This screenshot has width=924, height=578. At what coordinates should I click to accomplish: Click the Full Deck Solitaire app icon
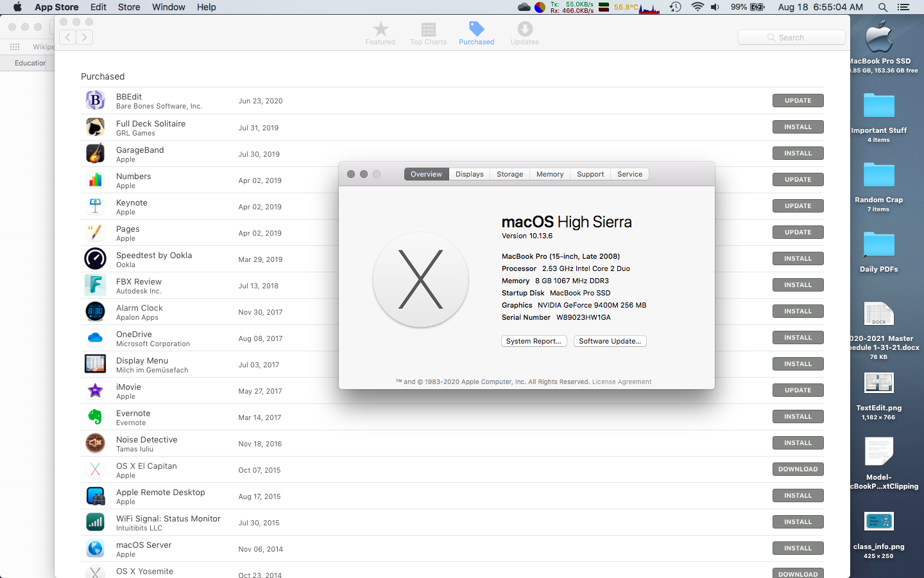pyautogui.click(x=95, y=127)
